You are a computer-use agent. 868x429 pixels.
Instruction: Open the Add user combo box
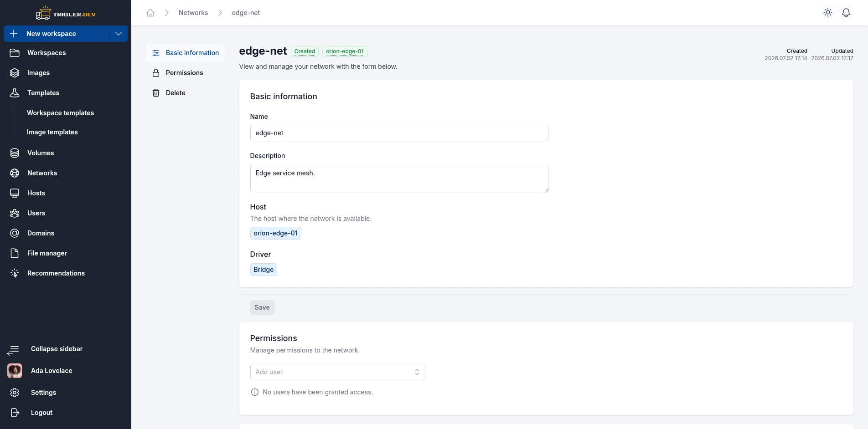pyautogui.click(x=337, y=372)
